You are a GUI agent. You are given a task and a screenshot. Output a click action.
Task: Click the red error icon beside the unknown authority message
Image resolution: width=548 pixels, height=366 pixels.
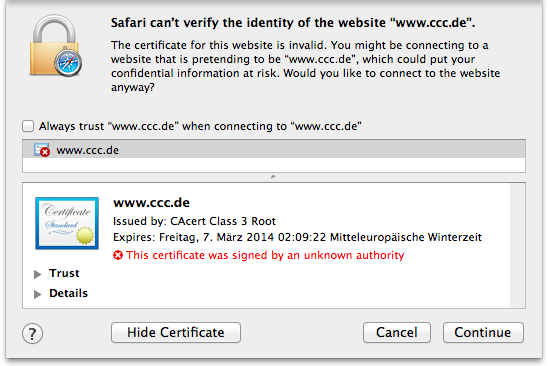118,255
